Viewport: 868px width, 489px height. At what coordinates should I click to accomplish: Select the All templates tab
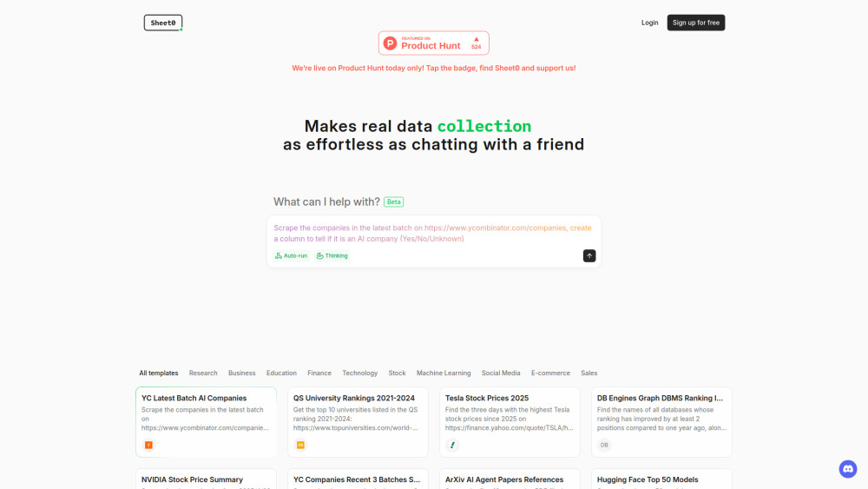159,373
